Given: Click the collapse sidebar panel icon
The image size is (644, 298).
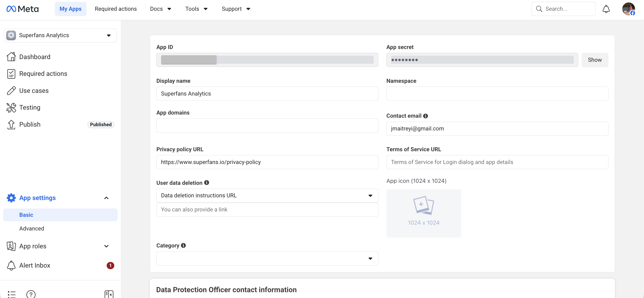Looking at the screenshot, I should [109, 294].
